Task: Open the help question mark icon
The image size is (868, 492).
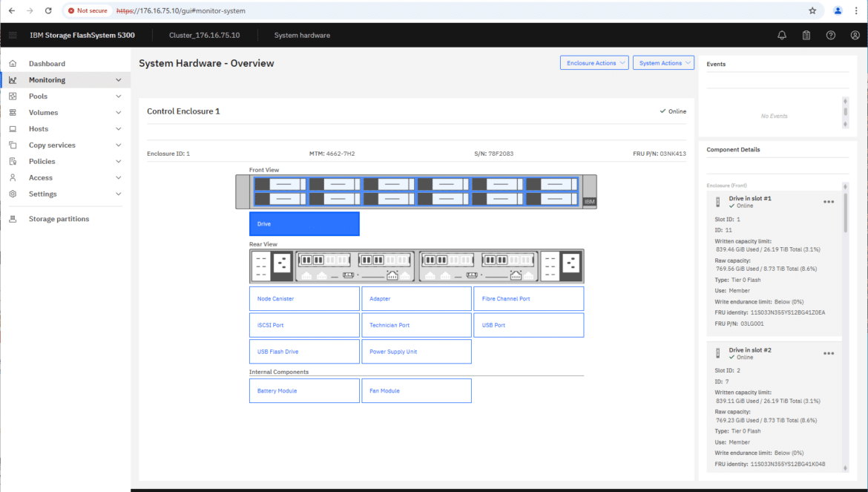Action: 830,35
